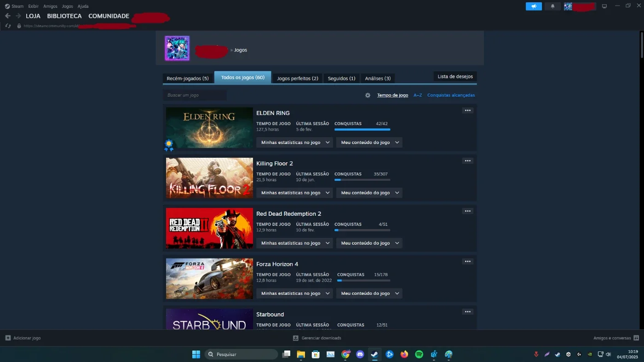Expand Forza Horizon 4 Minhas estatísticas dropdown
644x362 pixels.
pyautogui.click(x=294, y=293)
